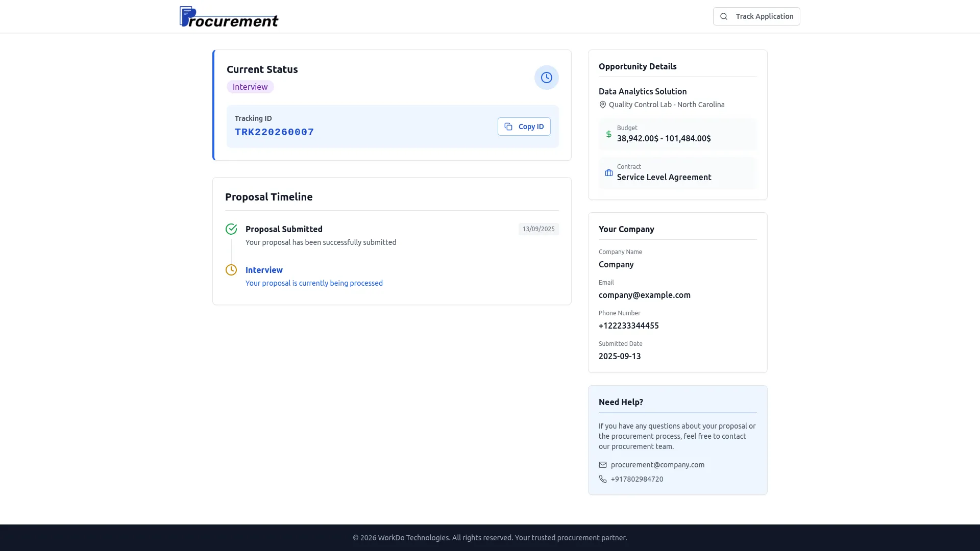The width and height of the screenshot is (980, 551).
Task: Click the +917802984720 phone number
Action: click(637, 479)
